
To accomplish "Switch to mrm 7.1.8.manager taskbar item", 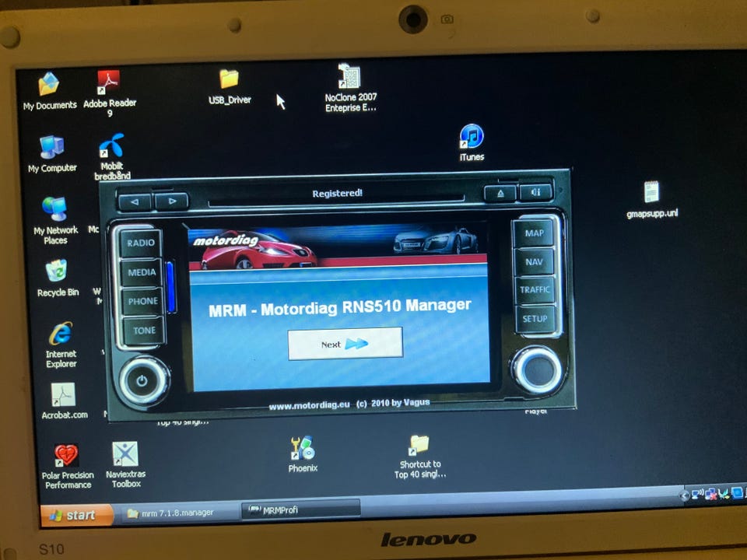I will tap(177, 513).
